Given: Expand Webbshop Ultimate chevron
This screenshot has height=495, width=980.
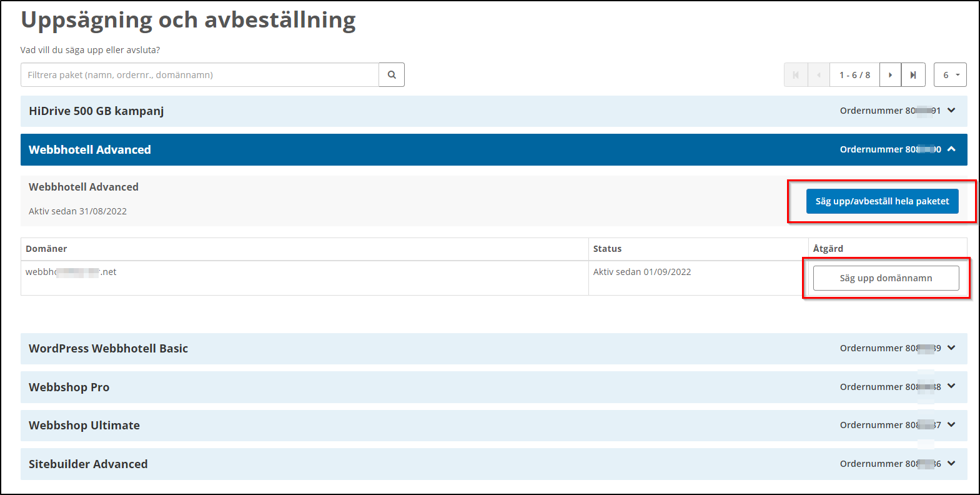Looking at the screenshot, I should tap(951, 425).
